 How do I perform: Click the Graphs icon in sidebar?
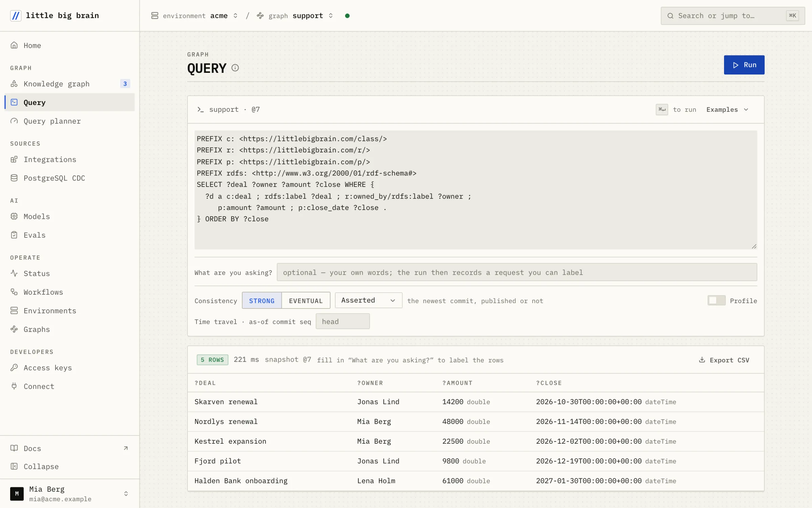[14, 329]
